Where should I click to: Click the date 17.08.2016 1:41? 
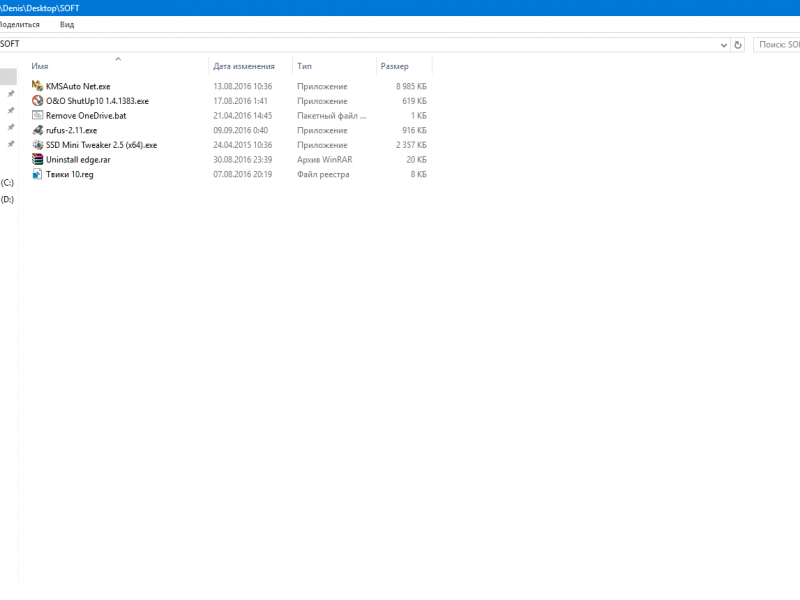click(x=240, y=101)
